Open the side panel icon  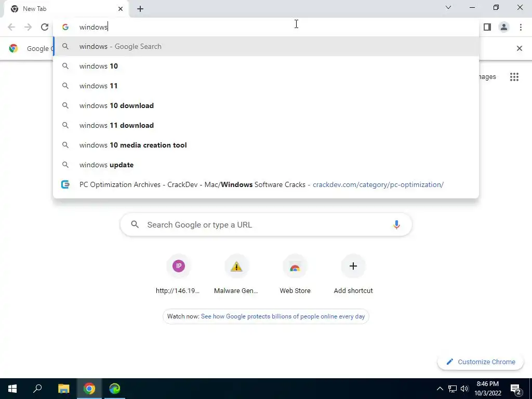click(x=487, y=27)
